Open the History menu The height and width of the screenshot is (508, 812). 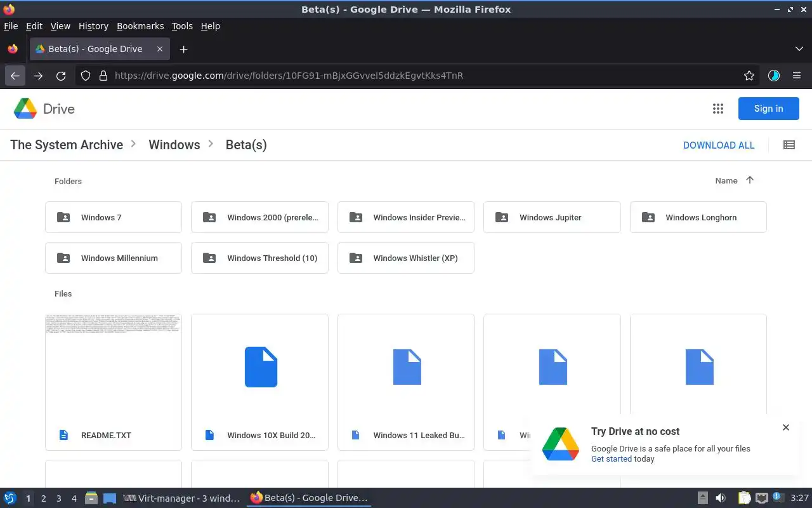click(x=93, y=26)
